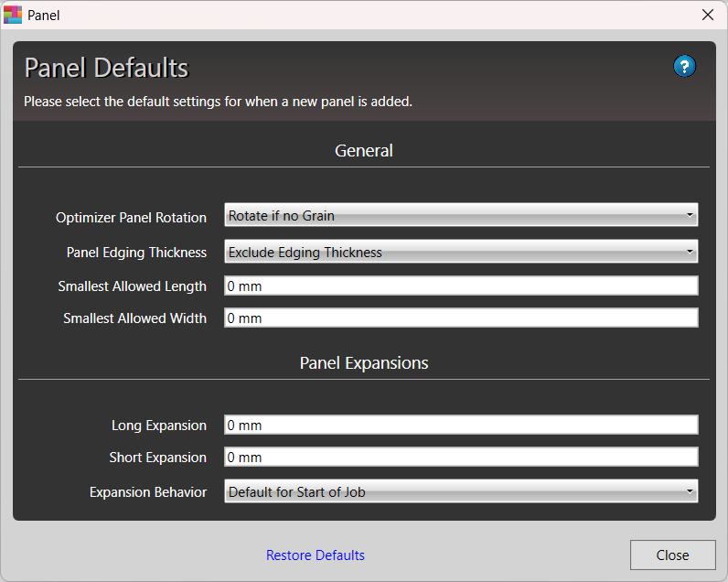Open the Default for Start of Job dropdown
728x582 pixels.
point(460,491)
